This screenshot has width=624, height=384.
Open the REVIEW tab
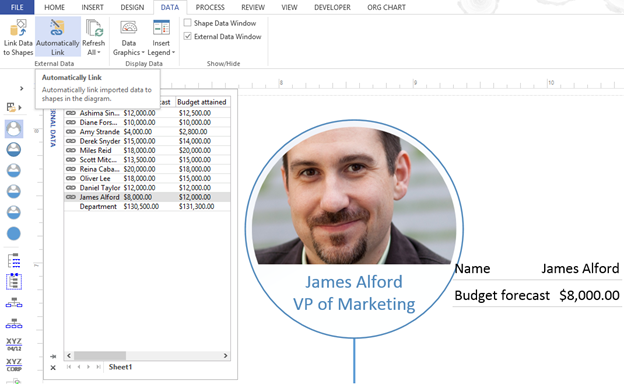pyautogui.click(x=253, y=7)
